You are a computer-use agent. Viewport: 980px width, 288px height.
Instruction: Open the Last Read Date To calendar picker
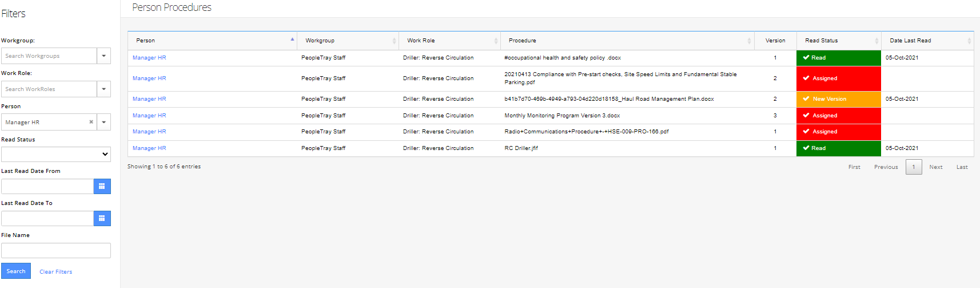[102, 218]
